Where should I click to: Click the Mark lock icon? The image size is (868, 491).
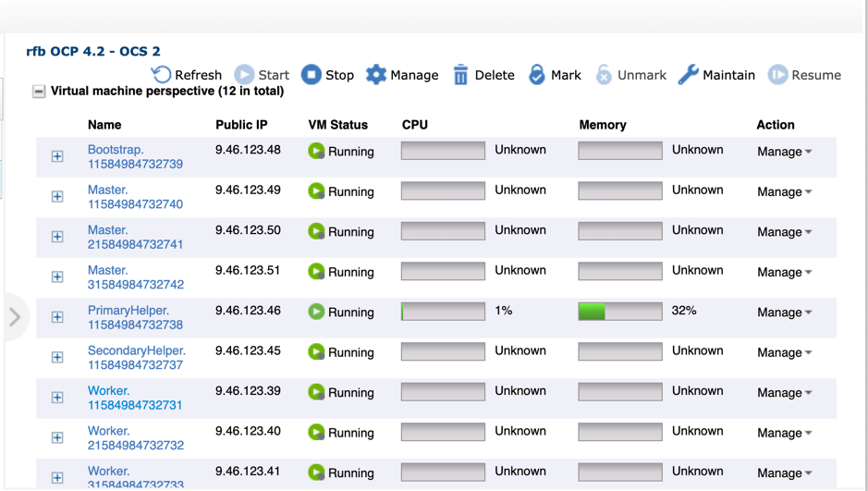(x=536, y=74)
